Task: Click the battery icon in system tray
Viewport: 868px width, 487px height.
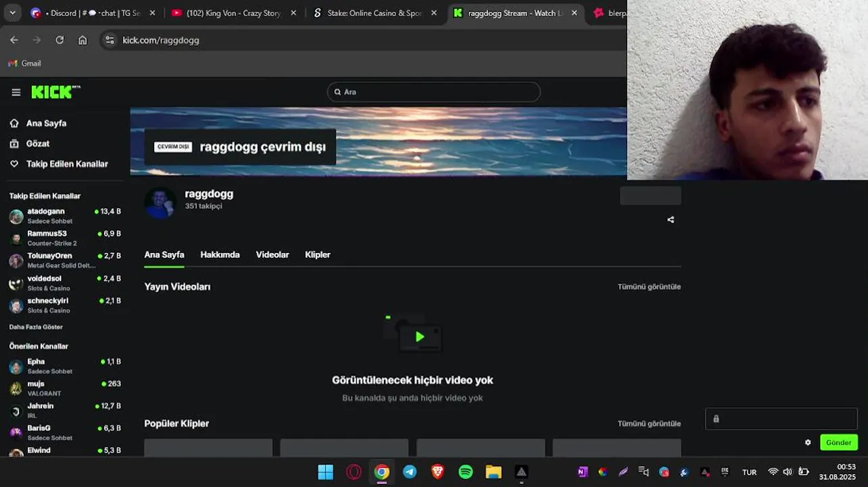Action: [x=804, y=472]
